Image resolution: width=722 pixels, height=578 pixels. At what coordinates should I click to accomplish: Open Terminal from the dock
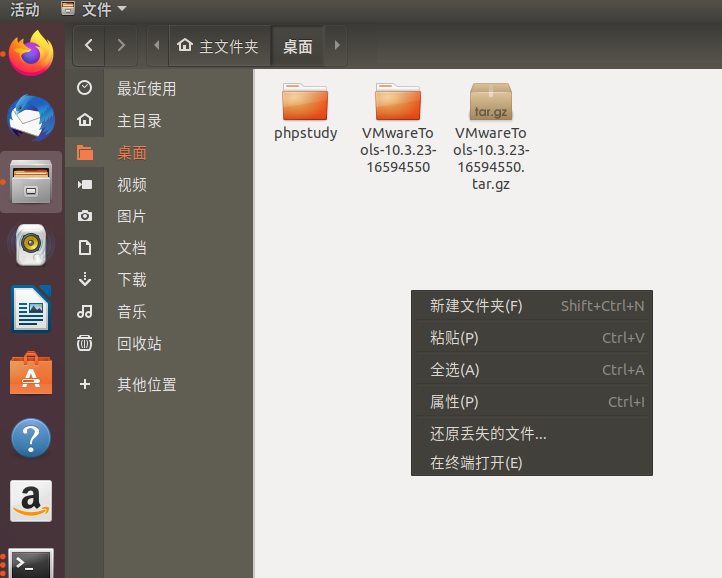click(x=31, y=563)
